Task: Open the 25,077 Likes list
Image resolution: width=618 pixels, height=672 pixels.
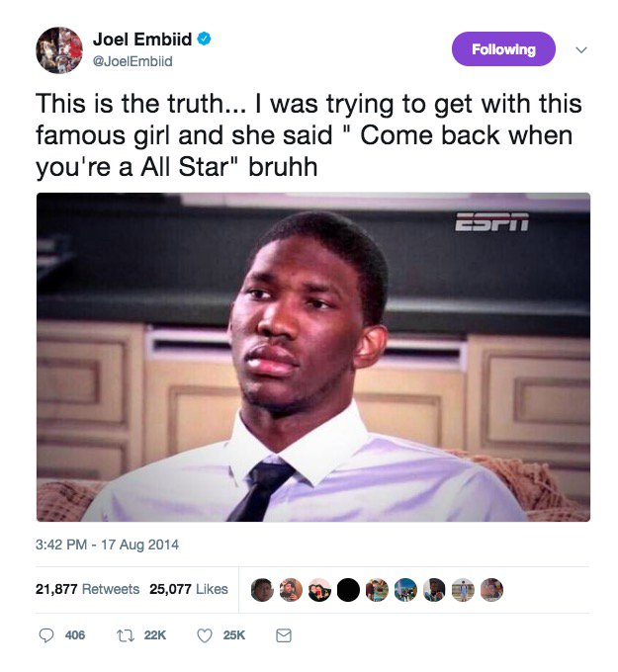Action: point(189,589)
